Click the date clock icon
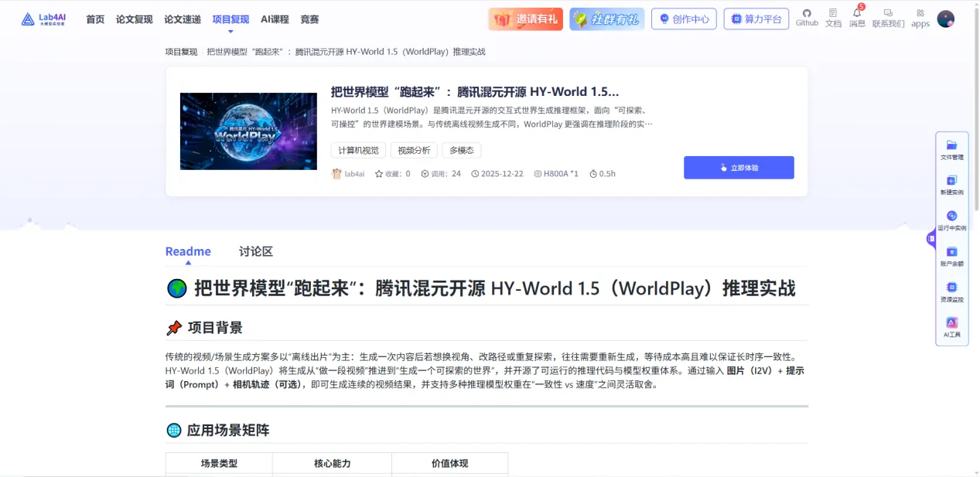The image size is (980, 477). [475, 174]
